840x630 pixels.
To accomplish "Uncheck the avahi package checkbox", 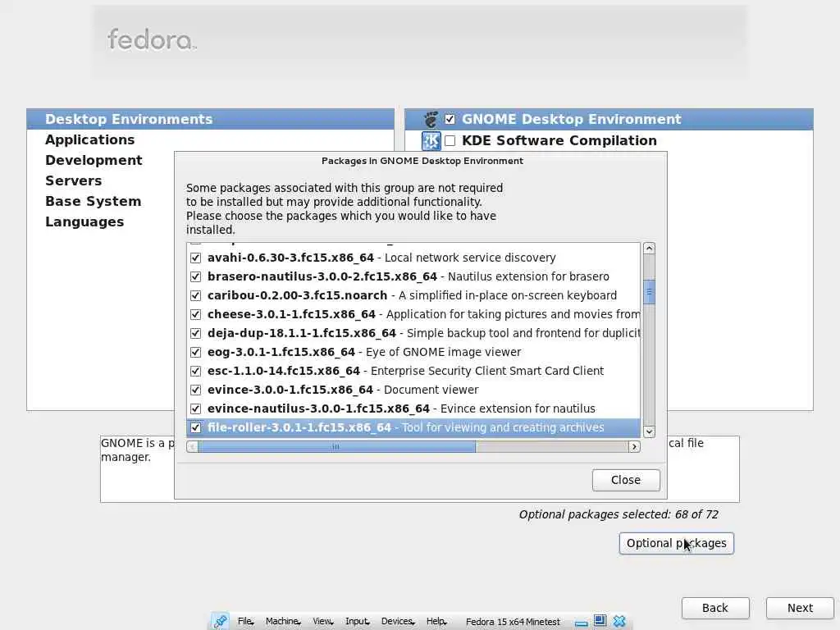I will coord(195,258).
